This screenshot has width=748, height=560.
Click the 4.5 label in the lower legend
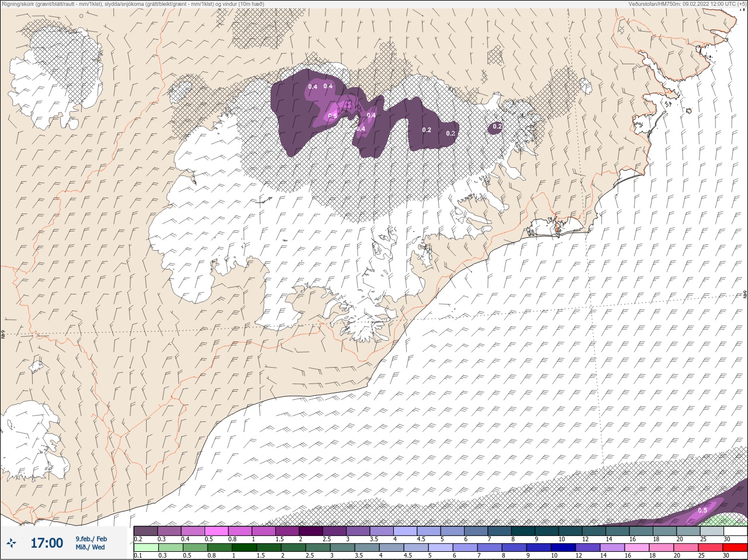pos(408,555)
